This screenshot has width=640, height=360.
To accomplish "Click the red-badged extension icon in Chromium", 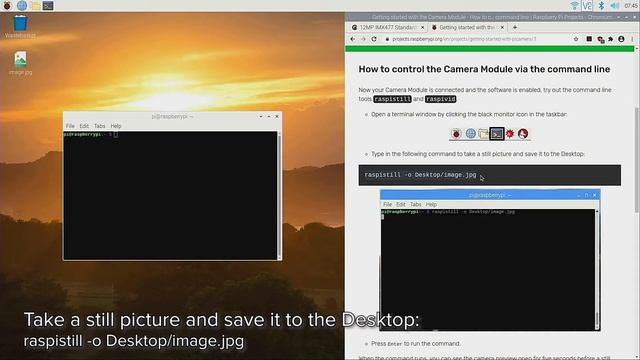I will [600, 39].
